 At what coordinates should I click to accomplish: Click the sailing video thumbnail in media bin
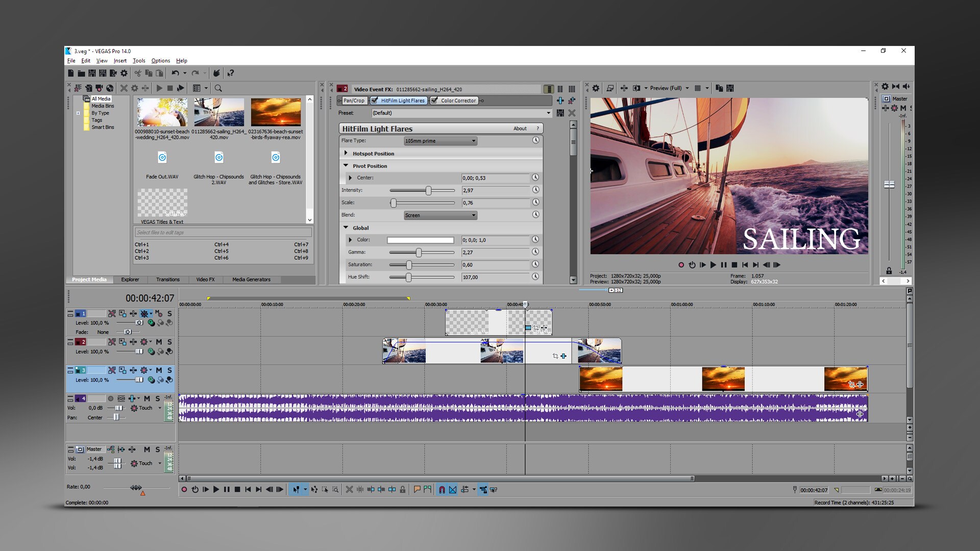219,114
